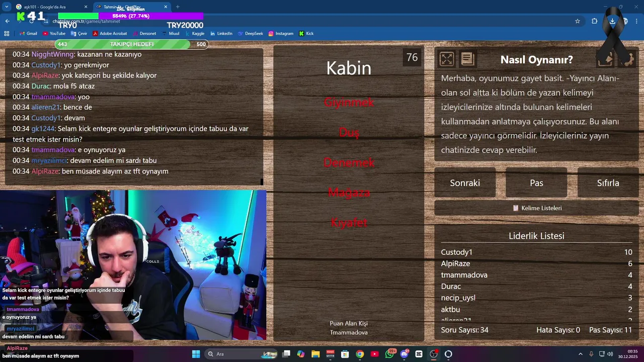Open File Explorer from the taskbar
This screenshot has height=362, width=644.
(x=315, y=354)
